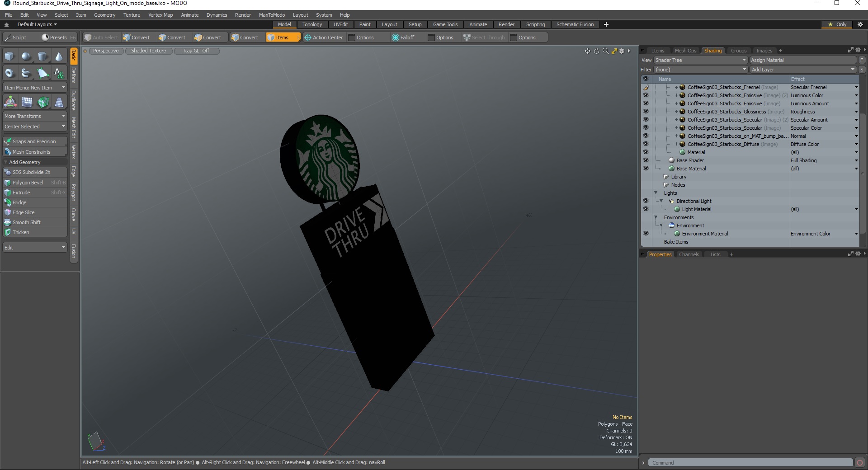Click the Items selection mode button
The height and width of the screenshot is (470, 868).
(283, 38)
